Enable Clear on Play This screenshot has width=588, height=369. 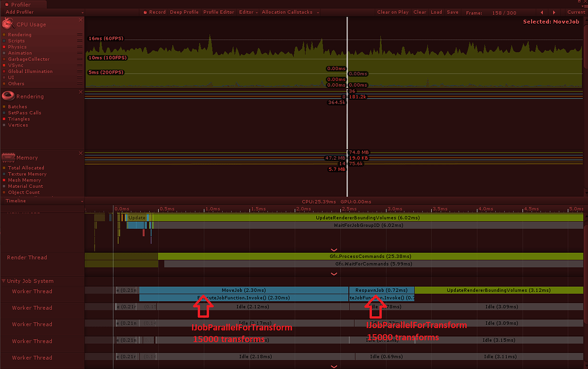393,11
